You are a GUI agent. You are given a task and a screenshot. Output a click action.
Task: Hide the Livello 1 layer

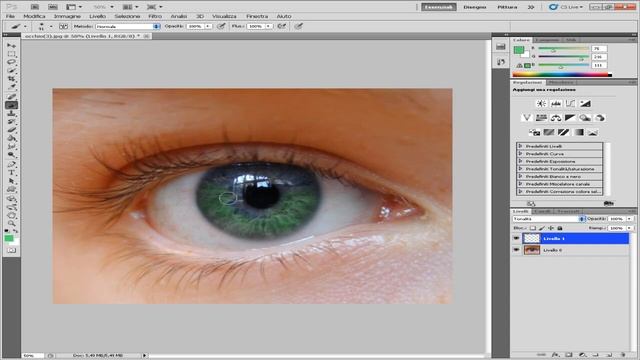516,238
